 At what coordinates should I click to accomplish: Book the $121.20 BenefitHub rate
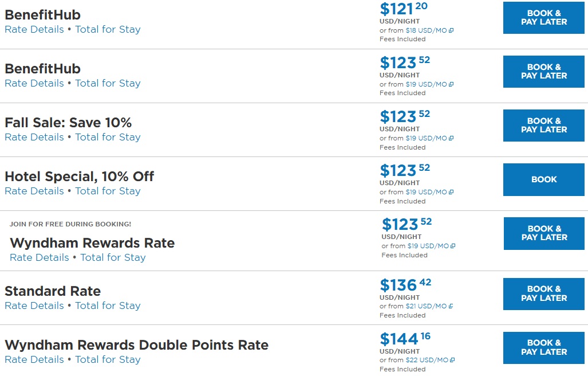pyautogui.click(x=544, y=18)
